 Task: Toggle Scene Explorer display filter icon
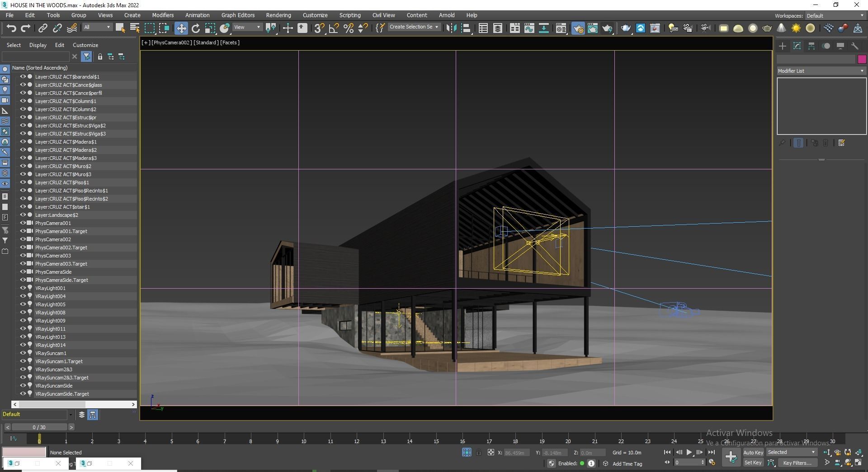(x=86, y=56)
